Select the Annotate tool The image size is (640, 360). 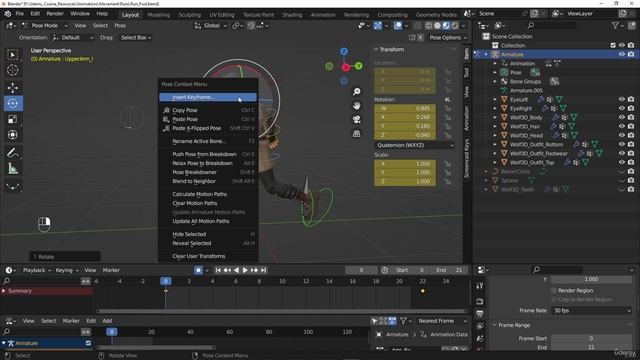tap(13, 153)
